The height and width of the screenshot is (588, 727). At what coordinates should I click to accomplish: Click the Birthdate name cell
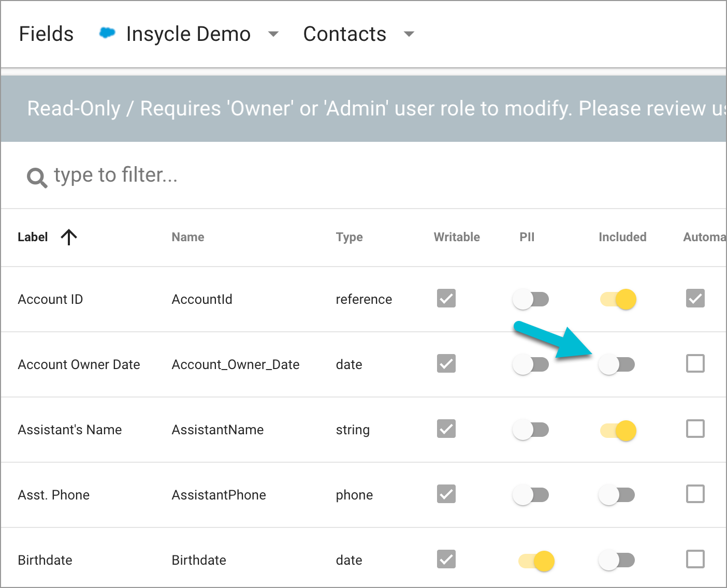pos(199,560)
